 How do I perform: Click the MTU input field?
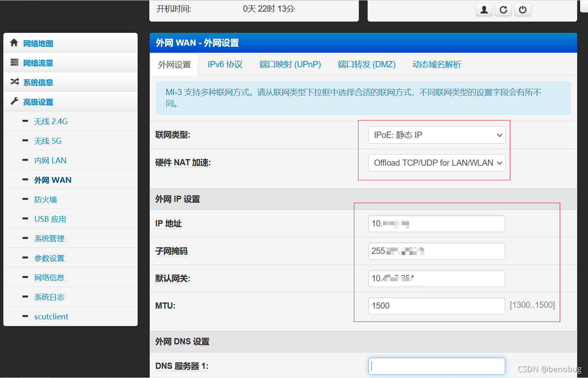[437, 306]
